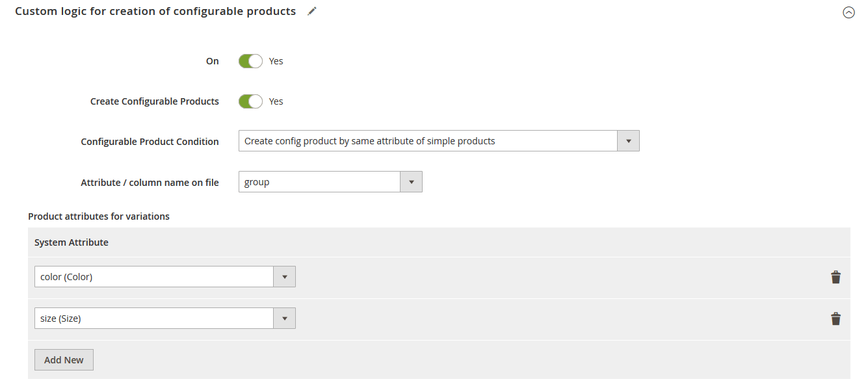Toggle the On switch off
This screenshot has width=868, height=390.
pyautogui.click(x=250, y=61)
